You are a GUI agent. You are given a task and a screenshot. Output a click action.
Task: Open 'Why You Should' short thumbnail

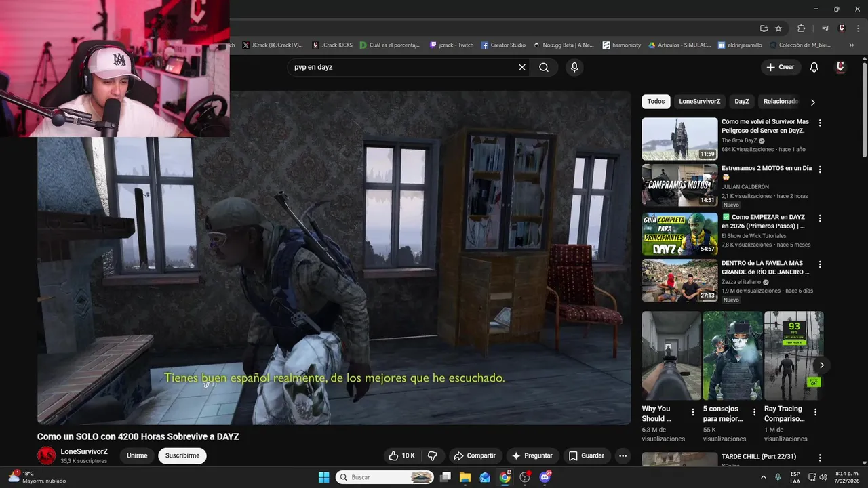pos(671,355)
